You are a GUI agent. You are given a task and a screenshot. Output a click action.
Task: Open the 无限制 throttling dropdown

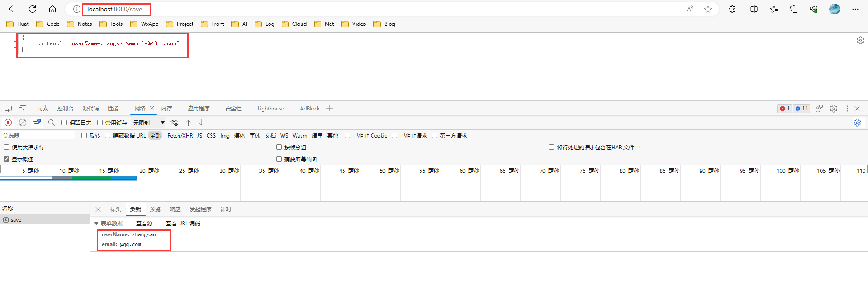[148, 123]
